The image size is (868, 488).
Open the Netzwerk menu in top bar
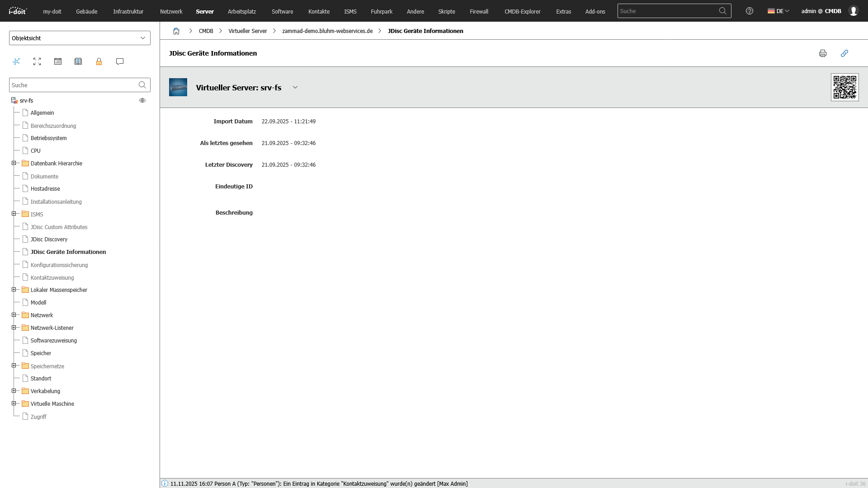[x=171, y=11]
